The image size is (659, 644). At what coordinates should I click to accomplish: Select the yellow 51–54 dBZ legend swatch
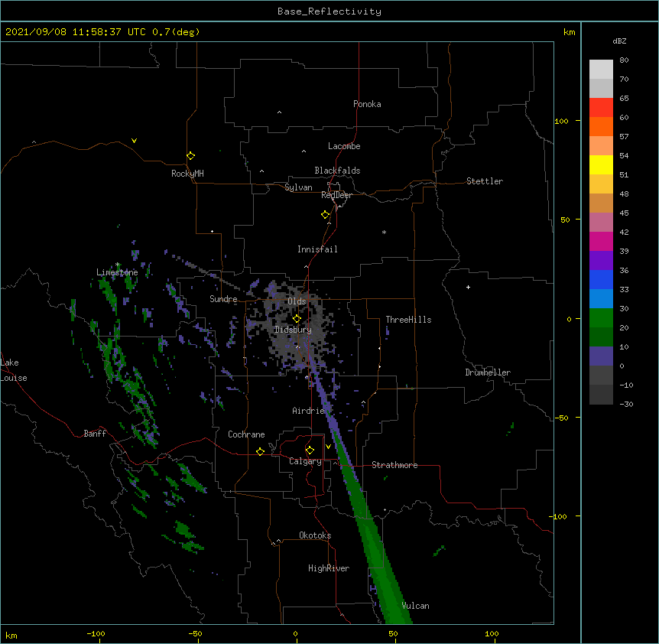(601, 164)
